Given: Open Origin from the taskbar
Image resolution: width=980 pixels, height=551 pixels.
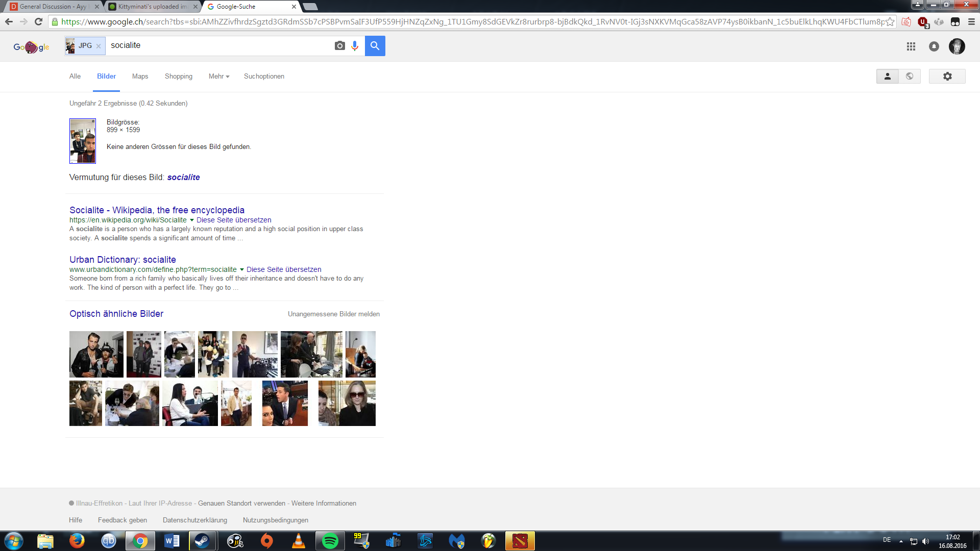Looking at the screenshot, I should coord(267,541).
